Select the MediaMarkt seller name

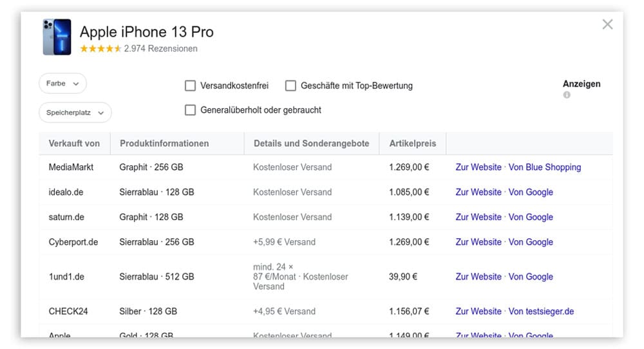click(x=71, y=167)
